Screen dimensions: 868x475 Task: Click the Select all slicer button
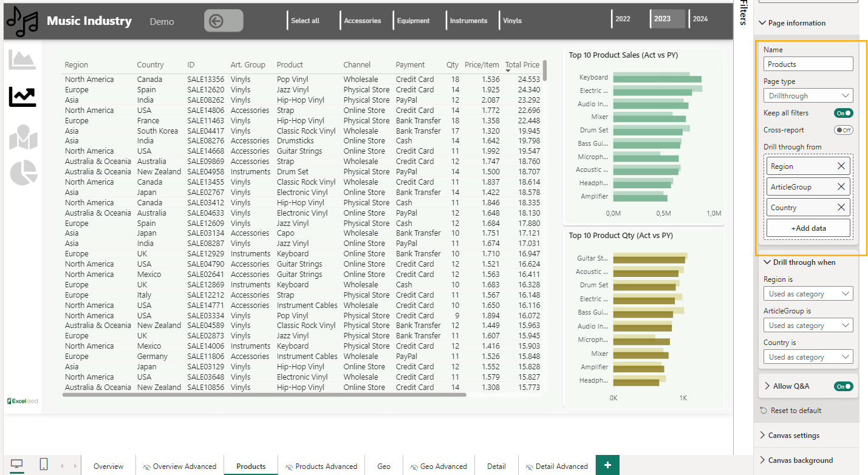pos(305,21)
